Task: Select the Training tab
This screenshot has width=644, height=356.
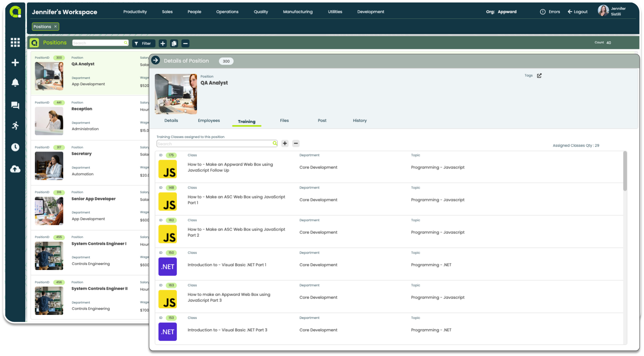Action: coord(247,121)
